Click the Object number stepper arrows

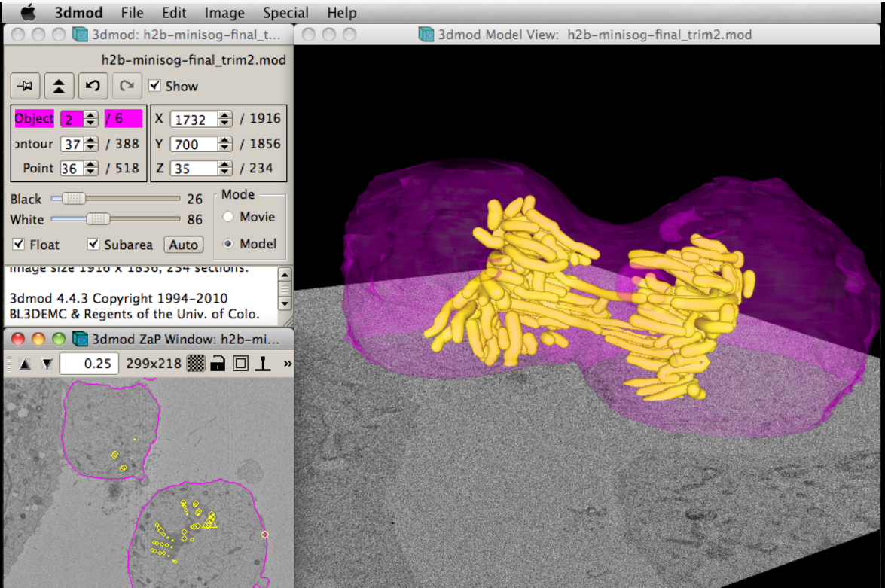click(x=91, y=119)
